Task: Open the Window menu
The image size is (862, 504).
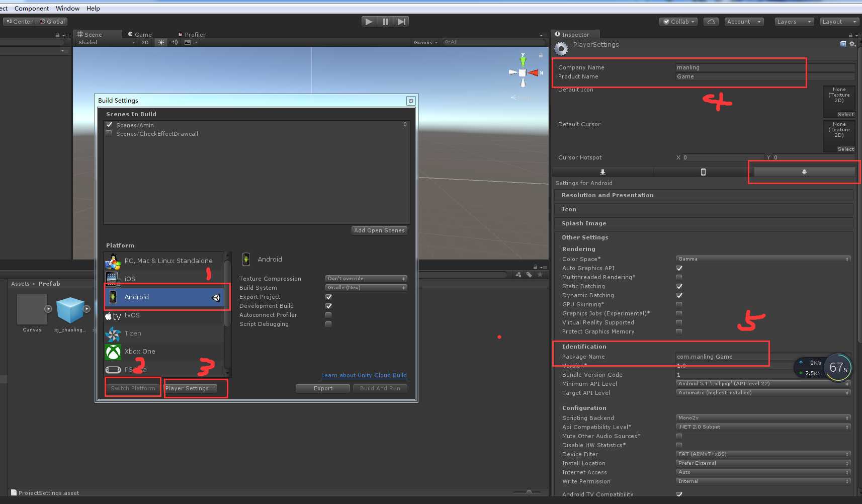Action: click(67, 9)
